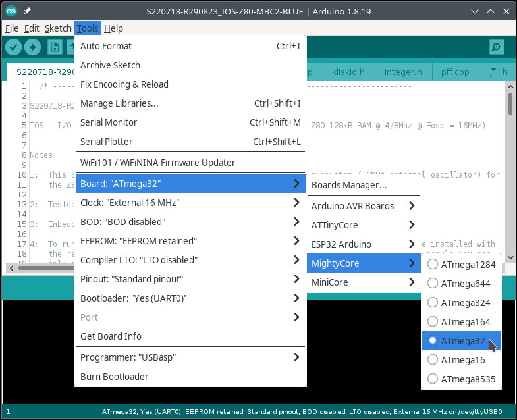
Task: Click the Verify checkmark toolbar icon
Action: click(14, 47)
